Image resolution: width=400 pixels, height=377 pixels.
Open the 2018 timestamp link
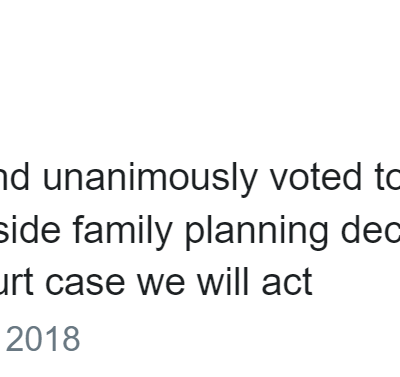pyautogui.click(x=42, y=339)
